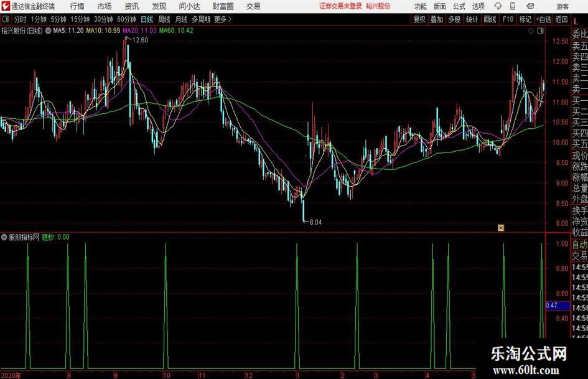Click the 标记 mark button

pyautogui.click(x=525, y=19)
